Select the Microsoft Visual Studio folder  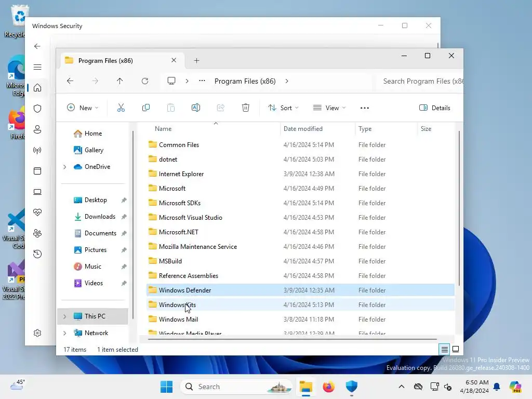click(300, 218)
